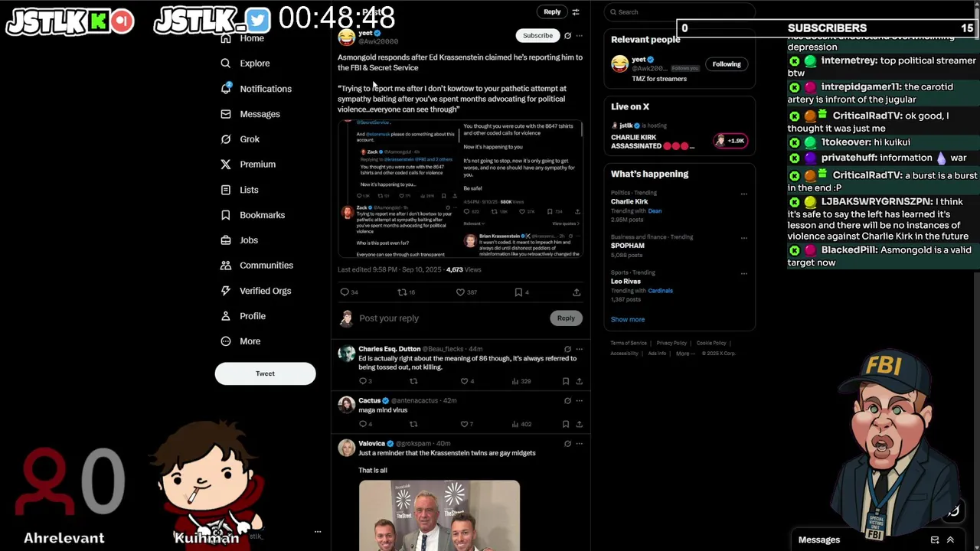This screenshot has width=980, height=551.
Task: Like the main post with heart icon
Action: pos(460,292)
